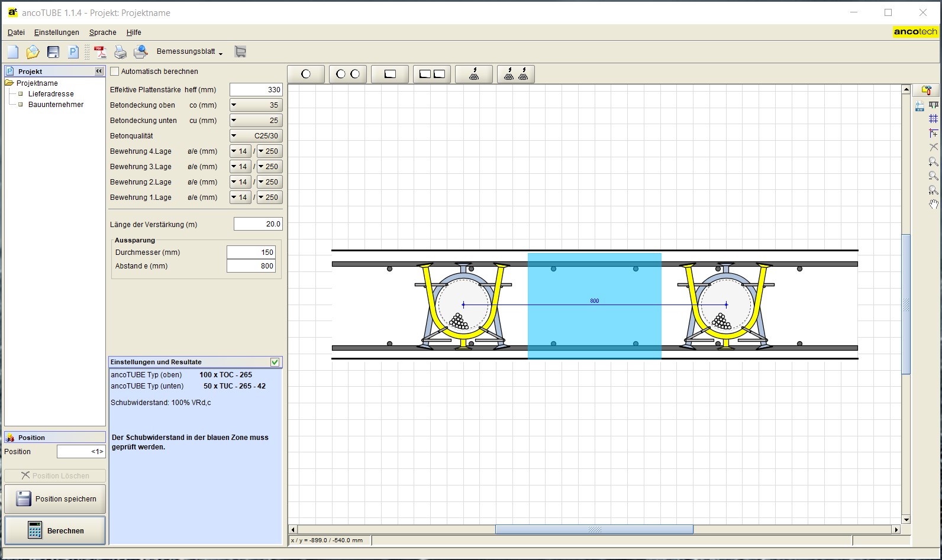
Task: Expand the Bemessungsblatt dropdown
Action: (189, 52)
